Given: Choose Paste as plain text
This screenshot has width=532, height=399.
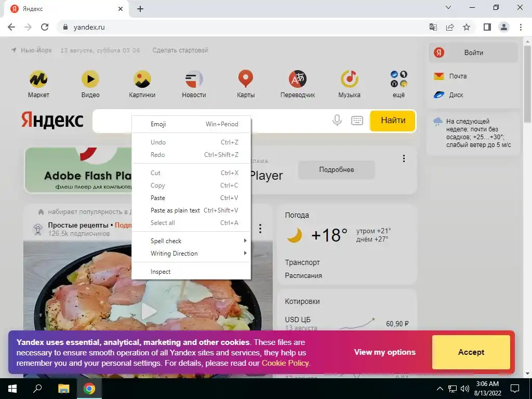Looking at the screenshot, I should pyautogui.click(x=191, y=210).
